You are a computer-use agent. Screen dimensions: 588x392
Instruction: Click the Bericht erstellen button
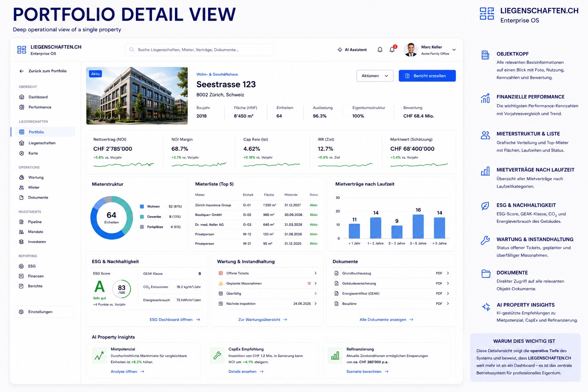427,76
